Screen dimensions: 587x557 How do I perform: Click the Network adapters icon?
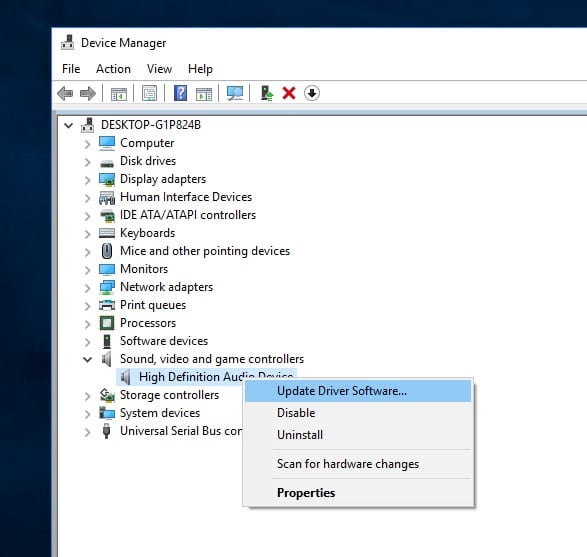tap(107, 287)
